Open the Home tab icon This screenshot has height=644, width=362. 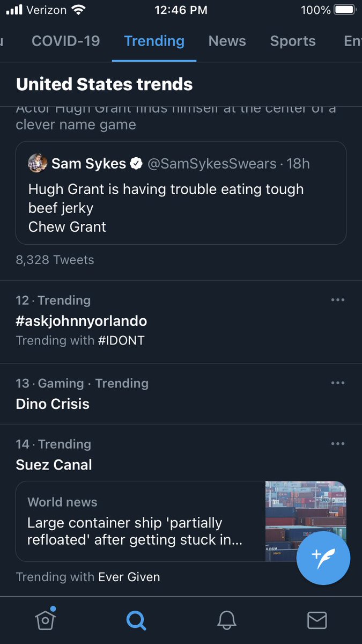[x=46, y=620]
